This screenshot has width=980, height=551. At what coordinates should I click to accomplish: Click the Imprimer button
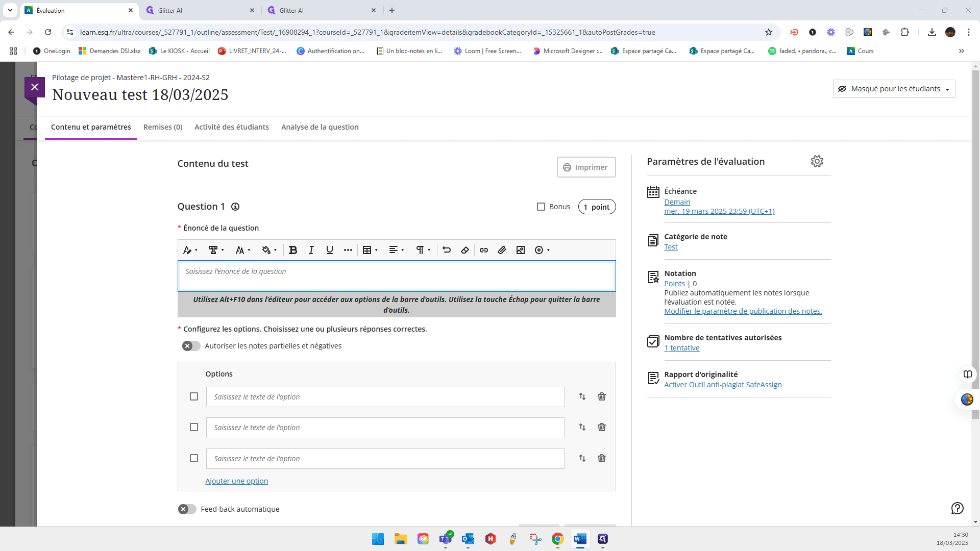[x=586, y=167]
